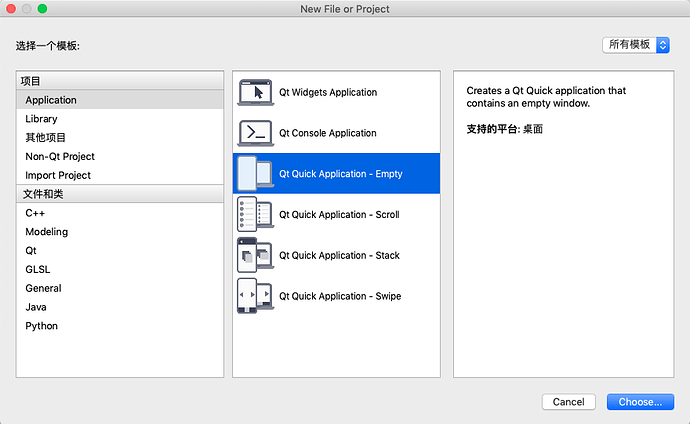Select the Python file category

pyautogui.click(x=120, y=326)
